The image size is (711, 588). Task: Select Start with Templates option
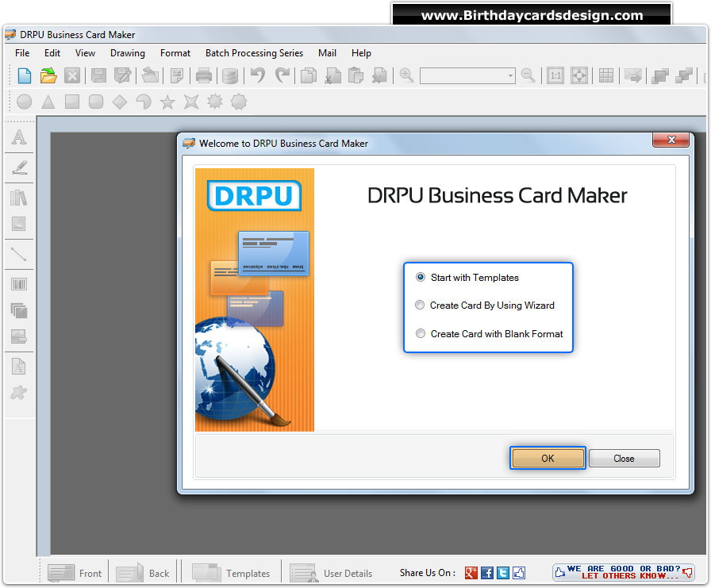[467, 278]
